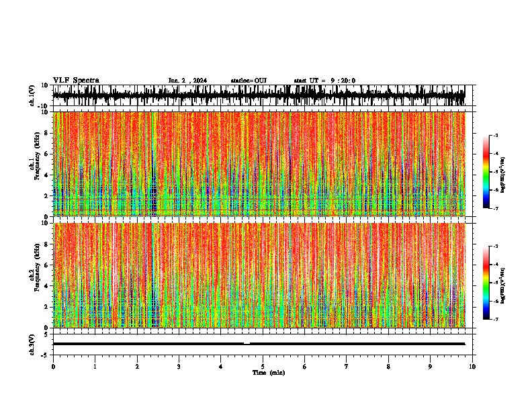This screenshot has height=411, width=532.
Task: Click the '4' kHz tick on the ch.2 frequency axis
Action: click(x=46, y=286)
